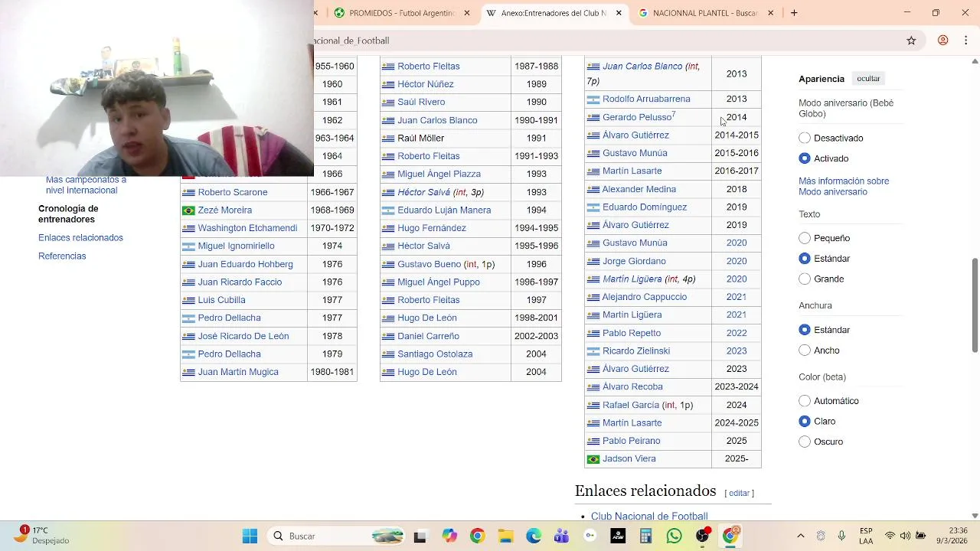980x551 pixels.
Task: Select Claro color mode
Action: [x=805, y=422]
